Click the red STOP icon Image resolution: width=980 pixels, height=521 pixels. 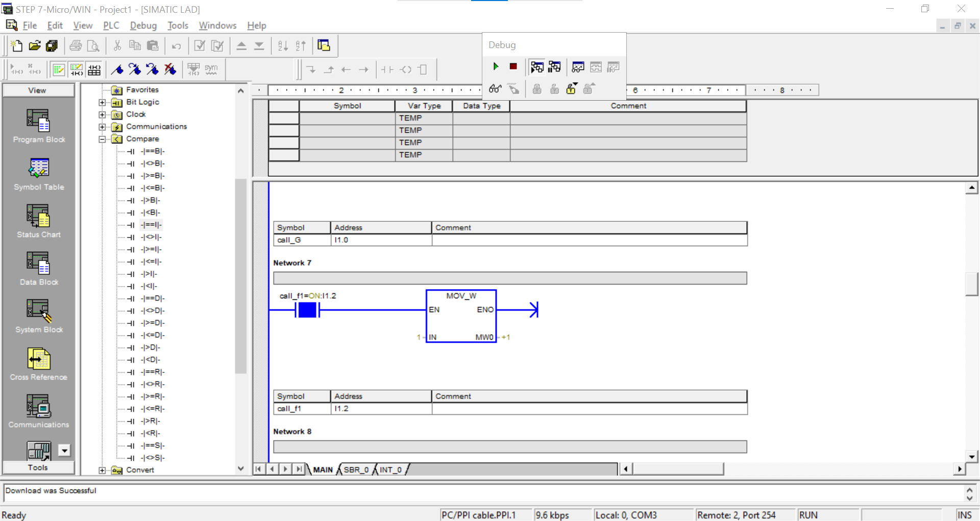tap(513, 66)
